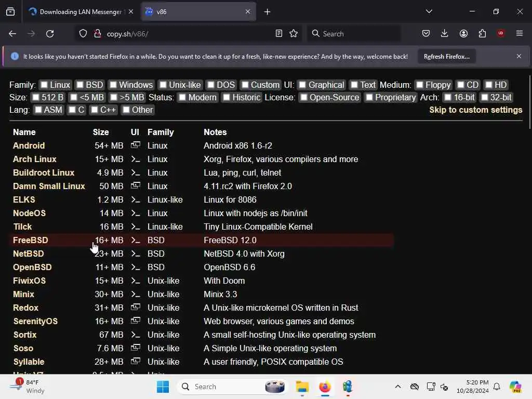
Task: Open the Copilot icon in the taskbar
Action: click(x=515, y=387)
